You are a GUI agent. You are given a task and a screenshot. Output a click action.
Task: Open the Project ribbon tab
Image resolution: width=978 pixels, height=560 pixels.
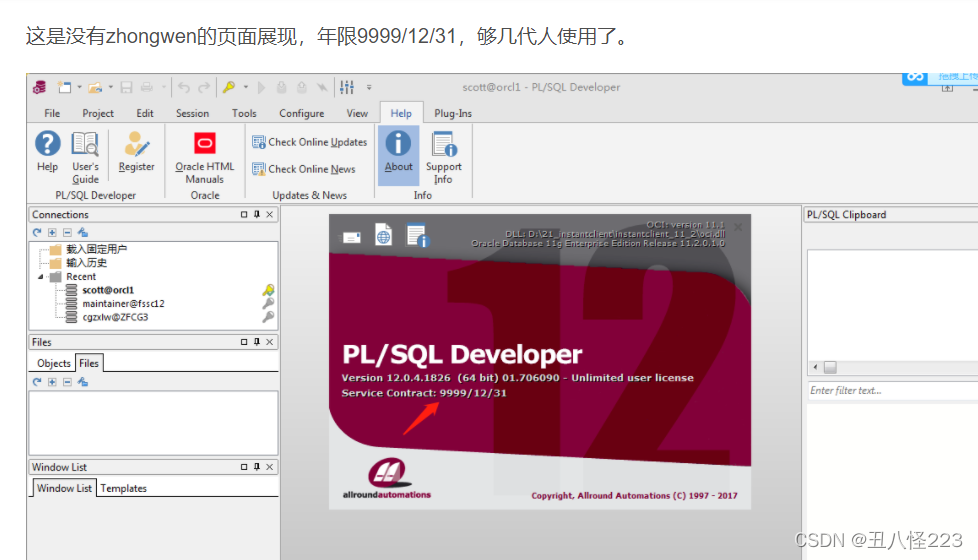98,113
